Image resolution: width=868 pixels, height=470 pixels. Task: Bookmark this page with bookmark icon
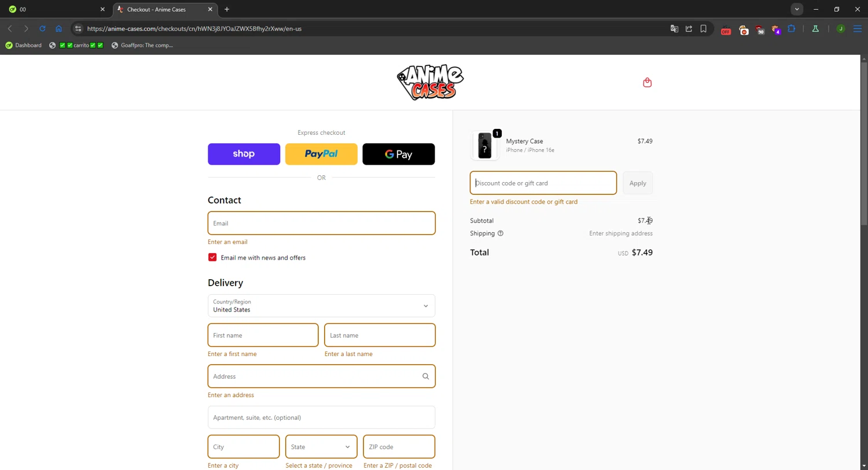pyautogui.click(x=704, y=28)
